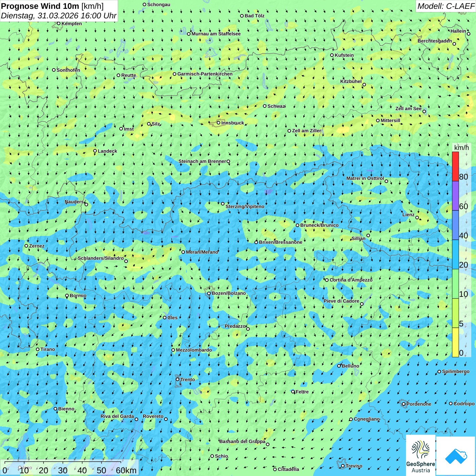Click the 'Steinach am Brenner' label
Viewport: 476px width, 476px height.
pyautogui.click(x=202, y=161)
